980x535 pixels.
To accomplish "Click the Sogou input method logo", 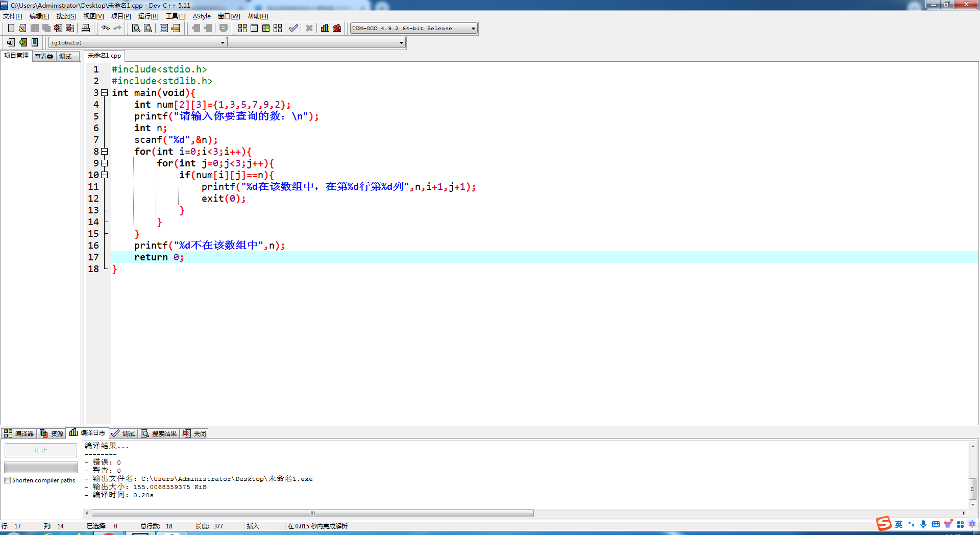I will point(884,524).
